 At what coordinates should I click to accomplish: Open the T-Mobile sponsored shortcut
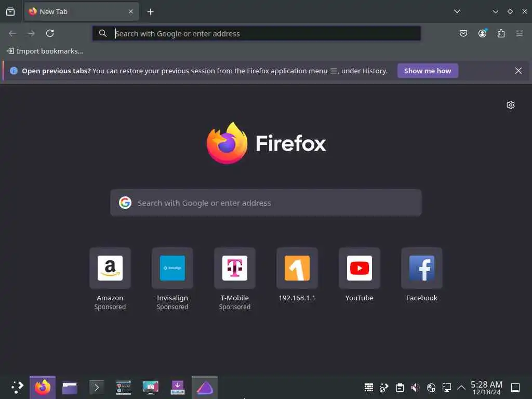click(x=235, y=268)
